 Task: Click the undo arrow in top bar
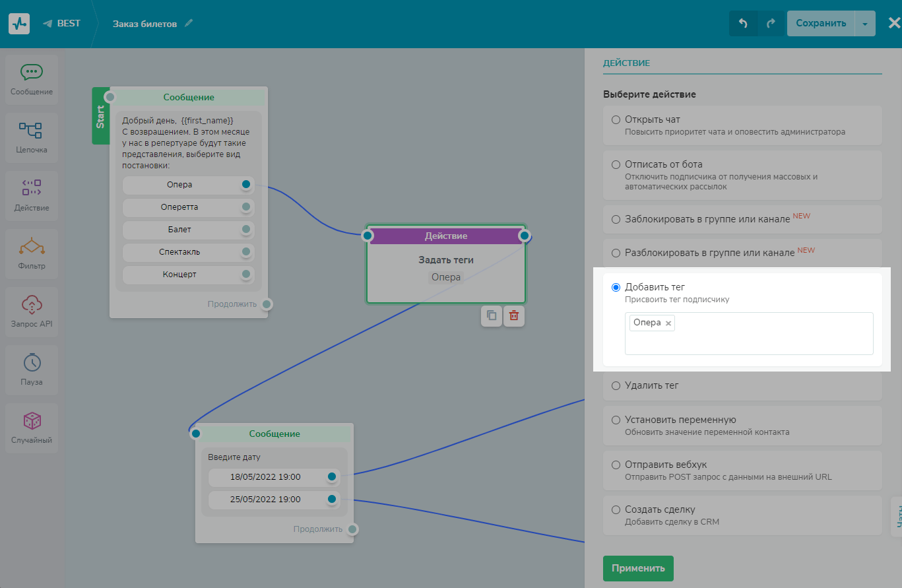pos(743,24)
